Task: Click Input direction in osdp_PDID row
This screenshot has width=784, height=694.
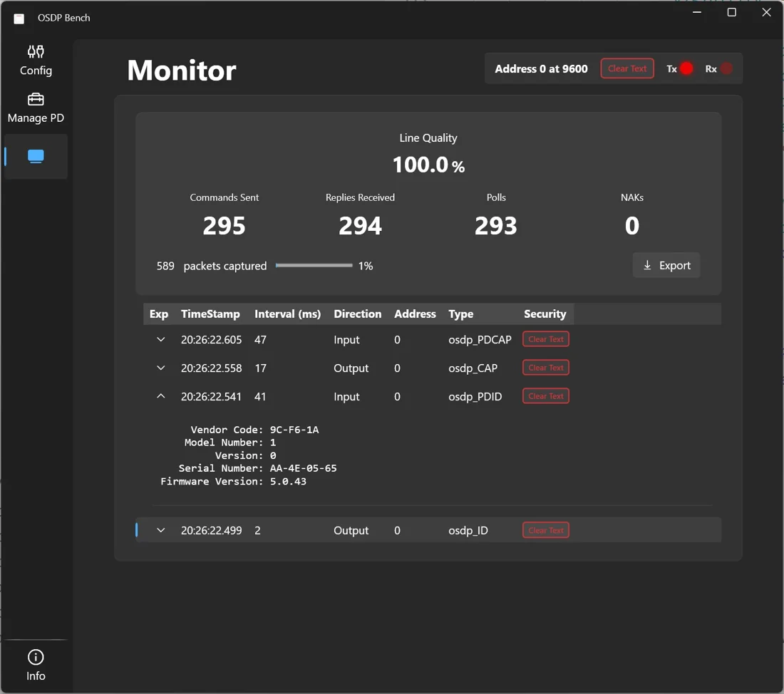Action: tap(346, 396)
